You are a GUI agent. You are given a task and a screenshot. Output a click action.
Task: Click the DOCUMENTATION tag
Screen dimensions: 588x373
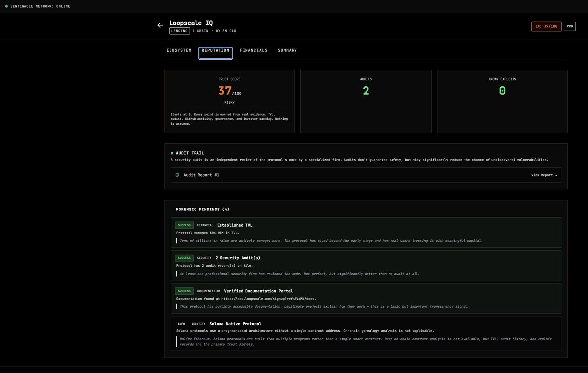click(209, 291)
